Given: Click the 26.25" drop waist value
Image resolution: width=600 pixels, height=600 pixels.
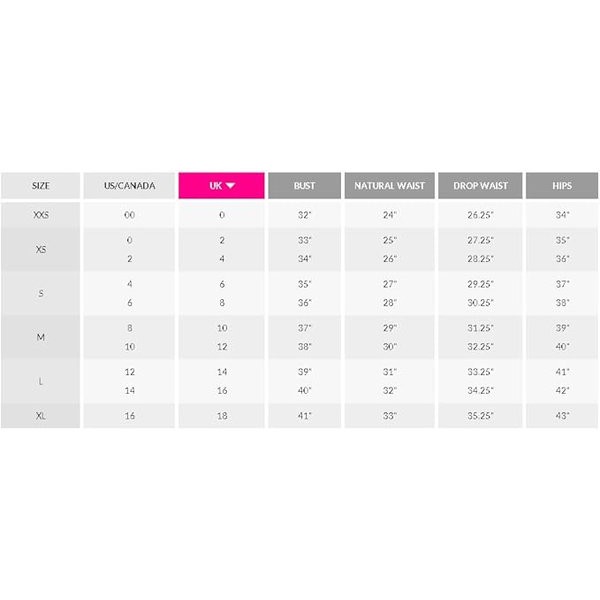Looking at the screenshot, I should [480, 215].
